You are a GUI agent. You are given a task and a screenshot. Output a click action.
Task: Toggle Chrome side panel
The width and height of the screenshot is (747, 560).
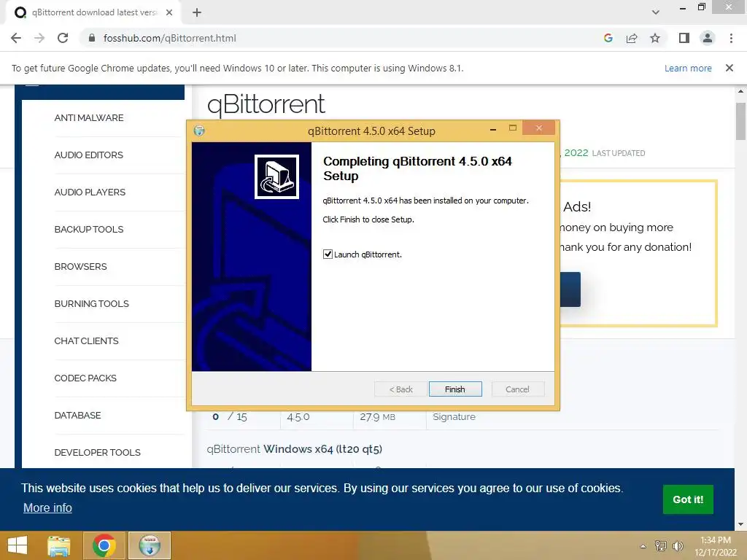684,38
